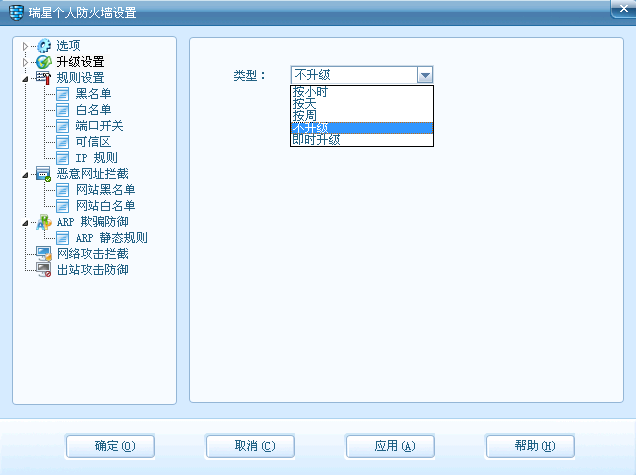The width and height of the screenshot is (636, 475).
Task: Choose 按天 from the dropdown list
Action: (362, 104)
